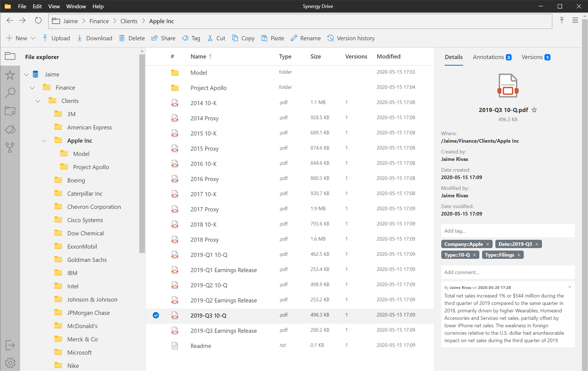Click the file explorer tree scrollbar
Screen dimensions: 588x371
coord(142,154)
